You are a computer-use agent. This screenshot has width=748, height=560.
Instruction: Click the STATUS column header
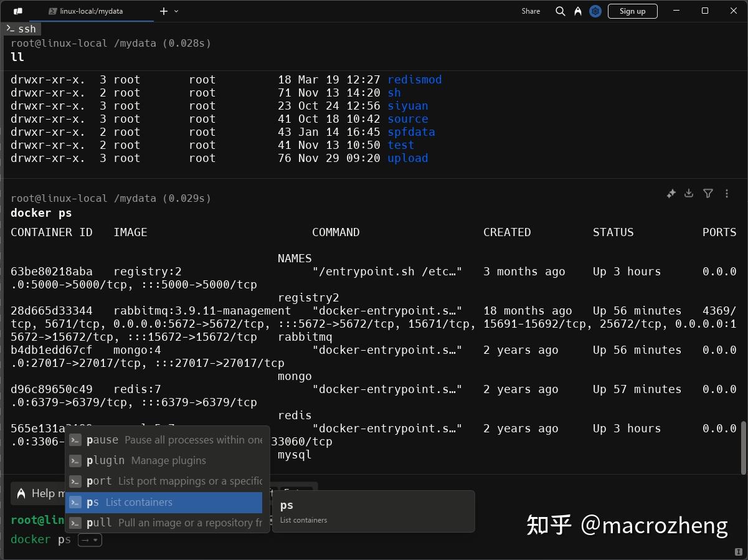click(613, 232)
